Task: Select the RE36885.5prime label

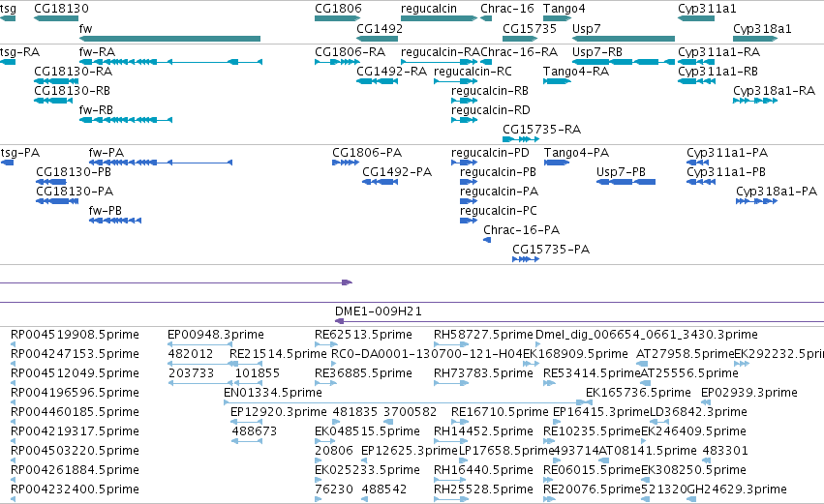Action: point(363,373)
